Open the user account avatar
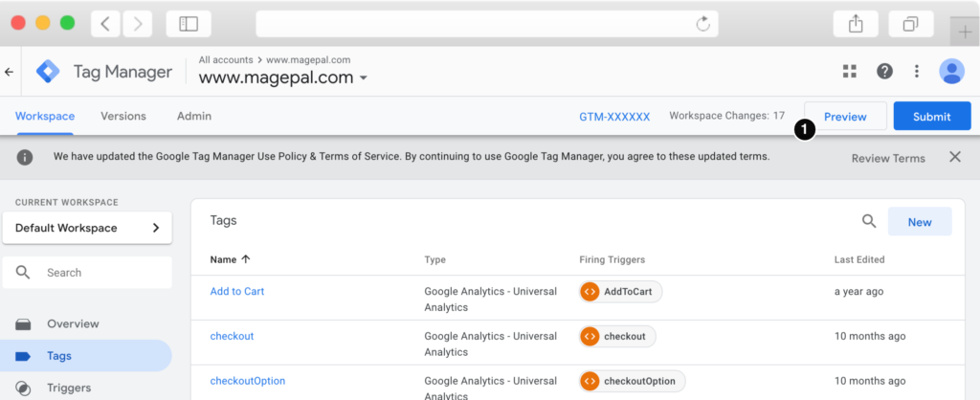 [x=952, y=71]
